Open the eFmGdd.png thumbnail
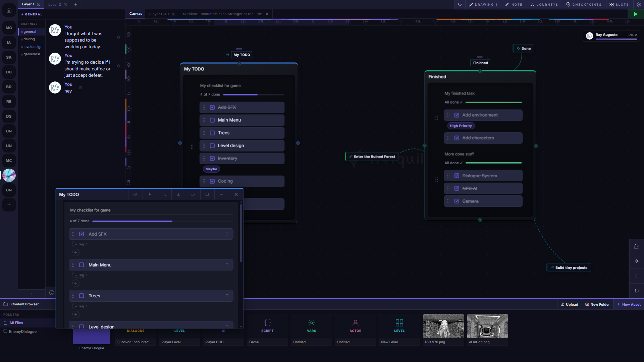The width and height of the screenshot is (644, 362). click(487, 326)
